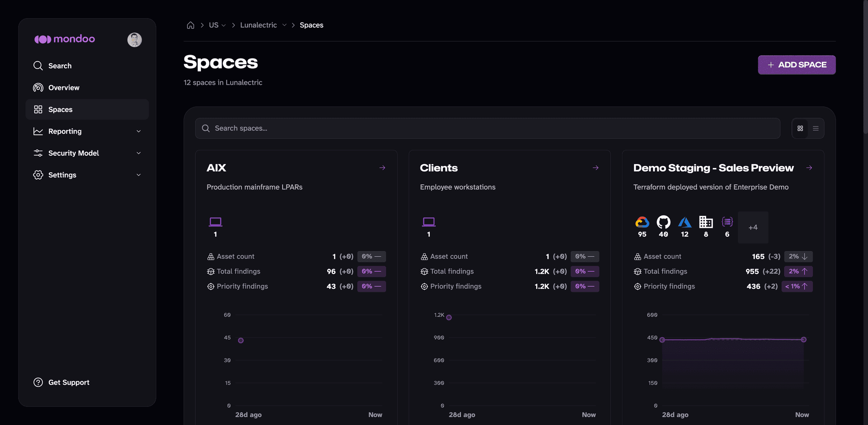Click Spaces in the breadcrumb

click(x=312, y=25)
